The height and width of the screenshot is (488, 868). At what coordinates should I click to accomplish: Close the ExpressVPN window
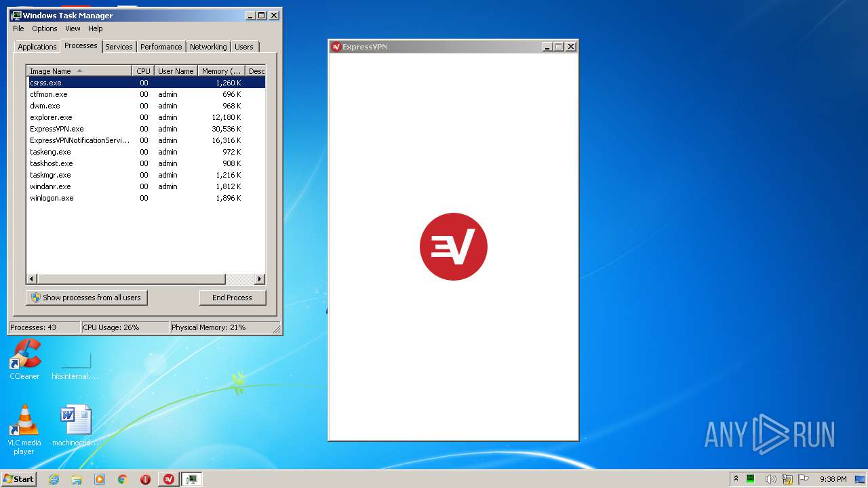(571, 47)
